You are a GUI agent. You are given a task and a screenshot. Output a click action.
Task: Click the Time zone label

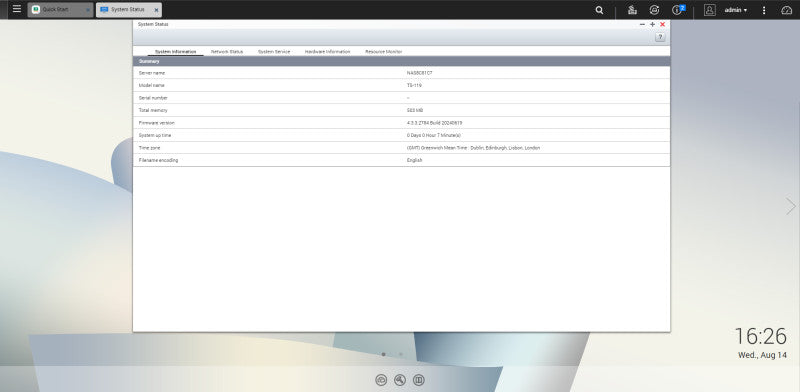point(150,148)
